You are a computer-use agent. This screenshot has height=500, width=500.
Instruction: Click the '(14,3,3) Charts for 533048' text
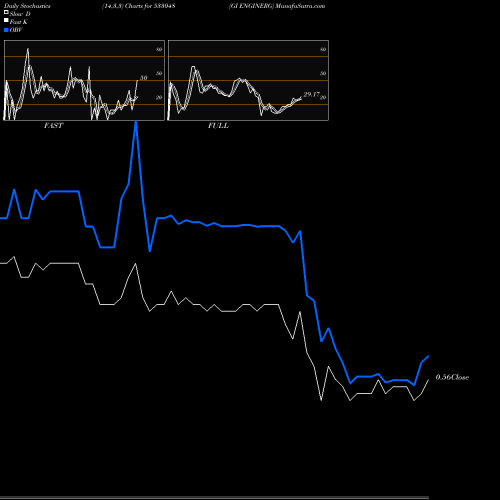pos(139,6)
